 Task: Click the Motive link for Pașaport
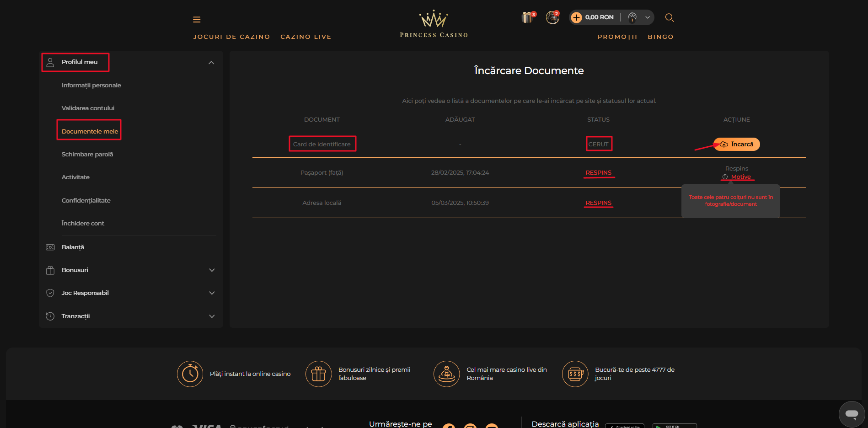741,177
